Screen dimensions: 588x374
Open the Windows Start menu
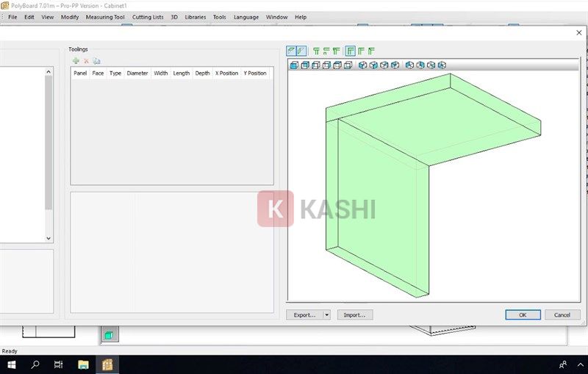pyautogui.click(x=12, y=364)
